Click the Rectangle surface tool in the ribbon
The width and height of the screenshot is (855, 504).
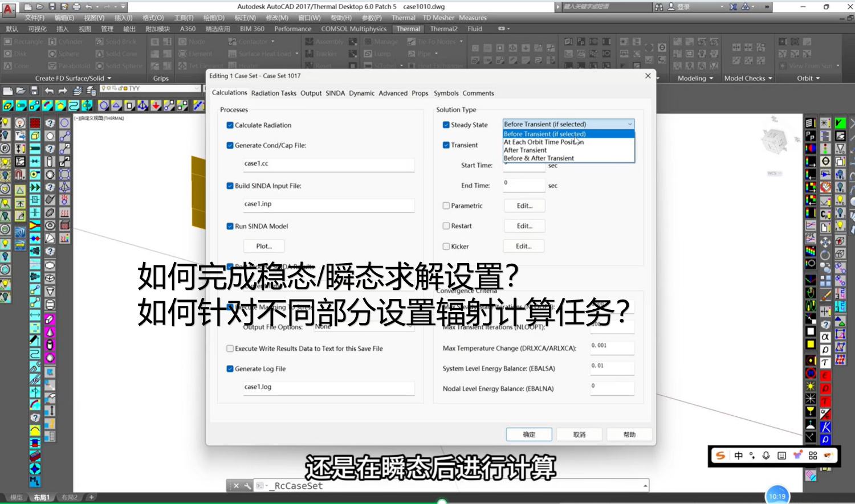(23, 42)
